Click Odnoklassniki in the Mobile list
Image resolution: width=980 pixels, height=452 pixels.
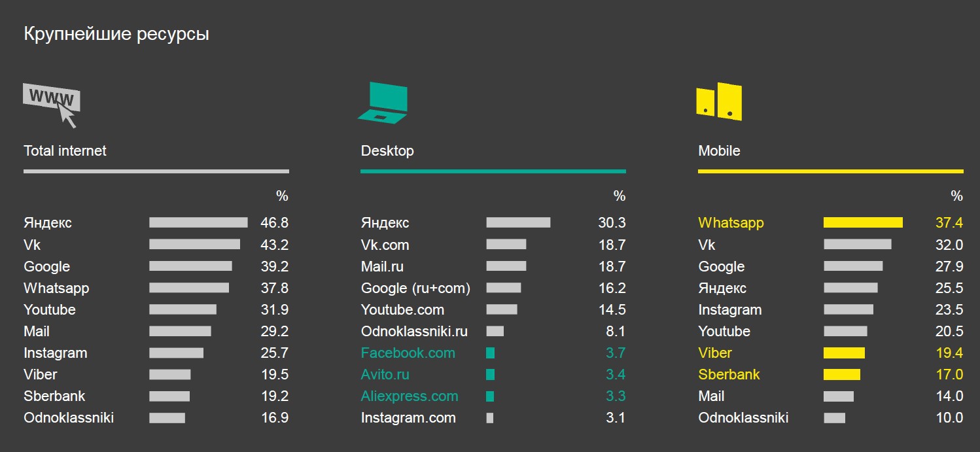[743, 418]
